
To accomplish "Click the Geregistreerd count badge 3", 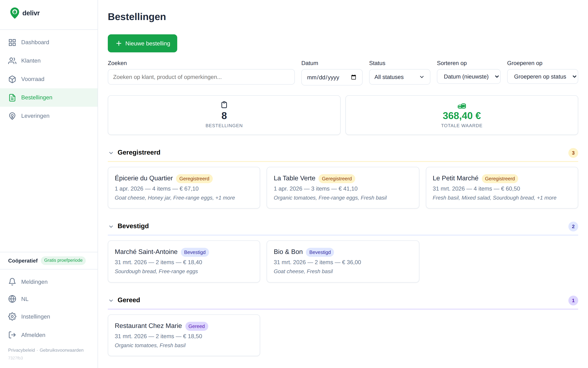I will [573, 153].
